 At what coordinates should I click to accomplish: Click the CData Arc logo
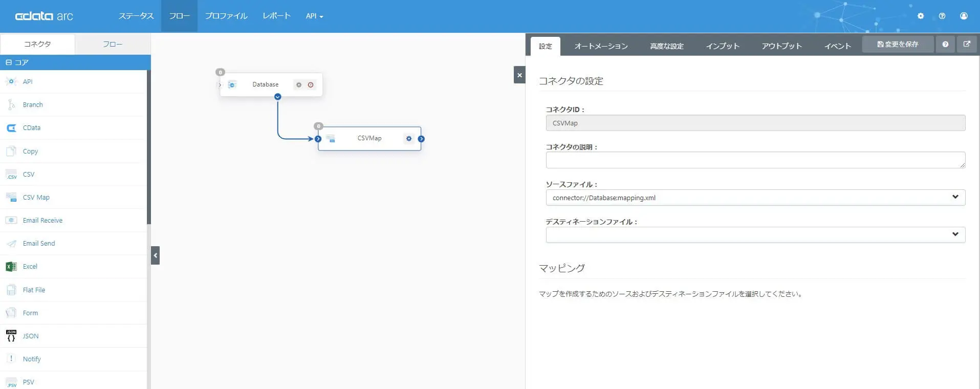(x=44, y=16)
